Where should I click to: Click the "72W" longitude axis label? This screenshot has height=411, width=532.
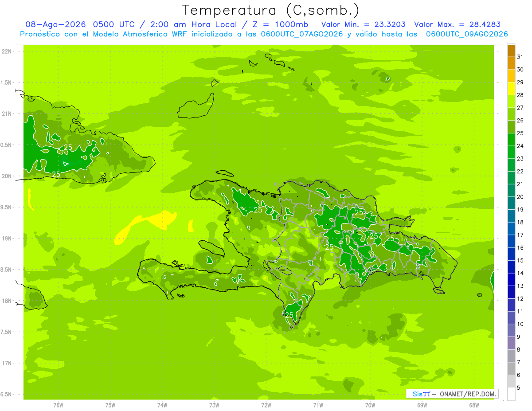266,405
